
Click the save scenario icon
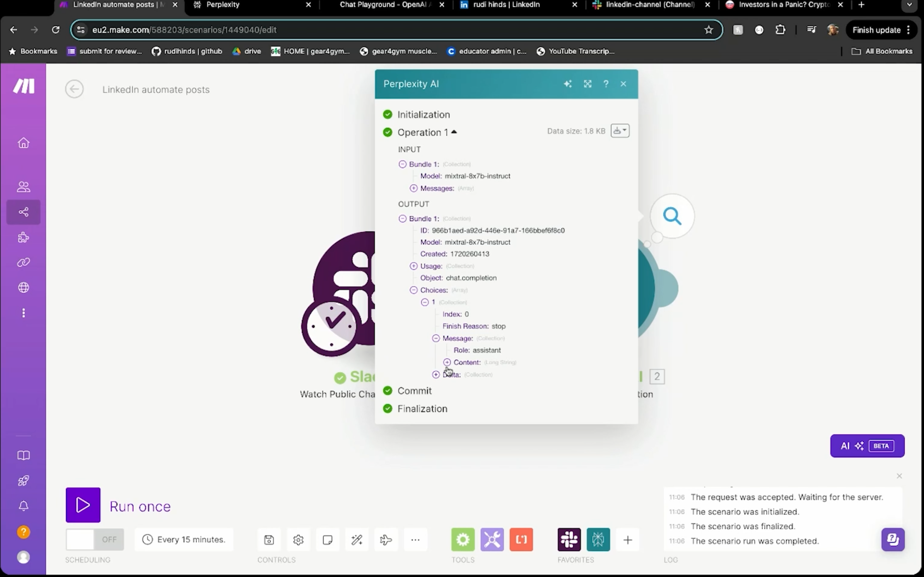(269, 540)
